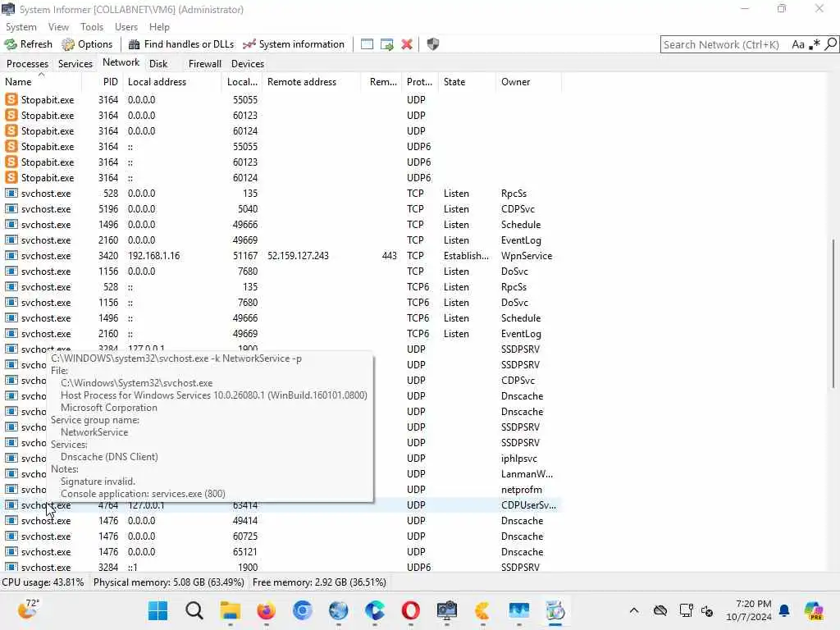Click the search magnifier icon

(x=830, y=44)
